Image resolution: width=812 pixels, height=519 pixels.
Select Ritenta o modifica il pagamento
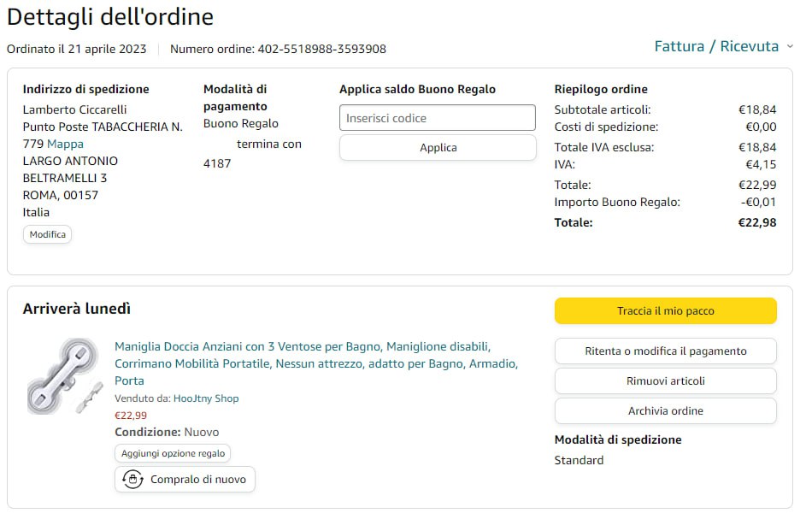point(665,351)
